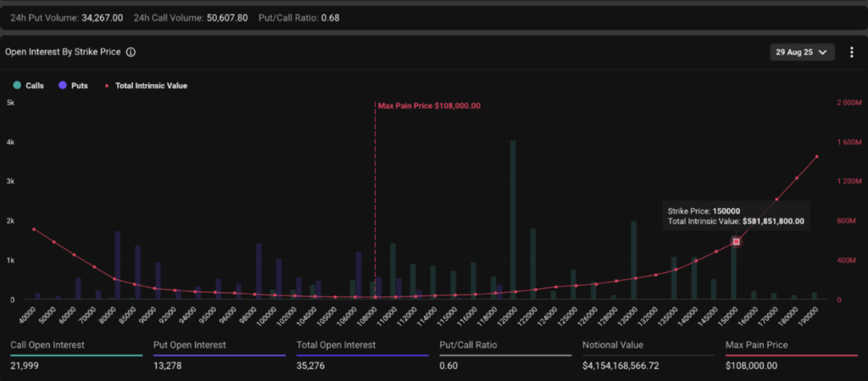The image size is (868, 381).
Task: Open the 29 Aug 25 expiry dropdown
Action: (x=802, y=53)
